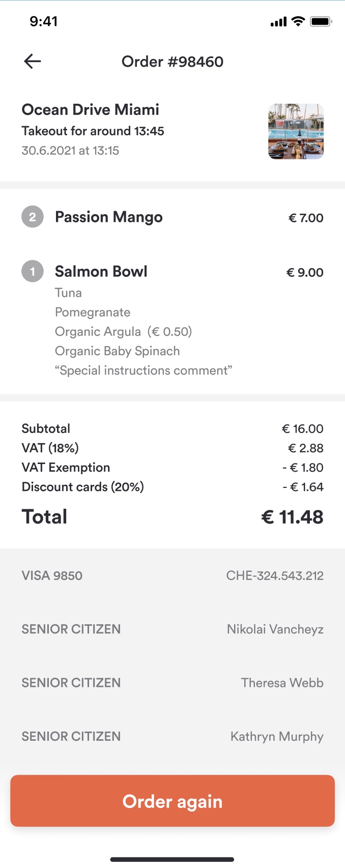Tap the quantity 2 badge for Passion Mango
345x868 pixels.
pyautogui.click(x=33, y=217)
